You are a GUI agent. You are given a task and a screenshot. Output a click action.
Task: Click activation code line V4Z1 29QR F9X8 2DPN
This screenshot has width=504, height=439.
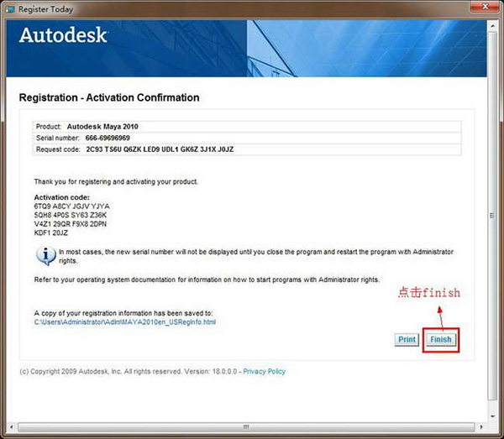pos(71,224)
